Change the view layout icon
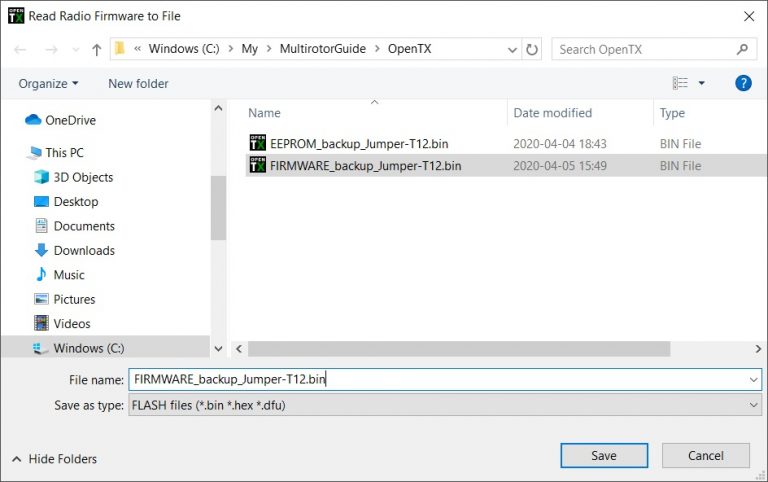Viewport: 768px width, 482px height. click(680, 83)
